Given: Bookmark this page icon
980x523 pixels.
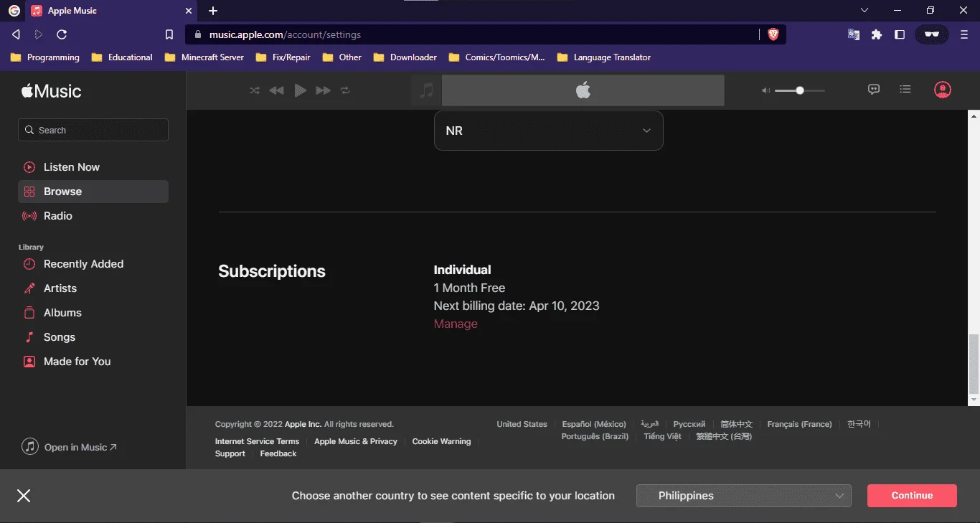Looking at the screenshot, I should coord(169,34).
